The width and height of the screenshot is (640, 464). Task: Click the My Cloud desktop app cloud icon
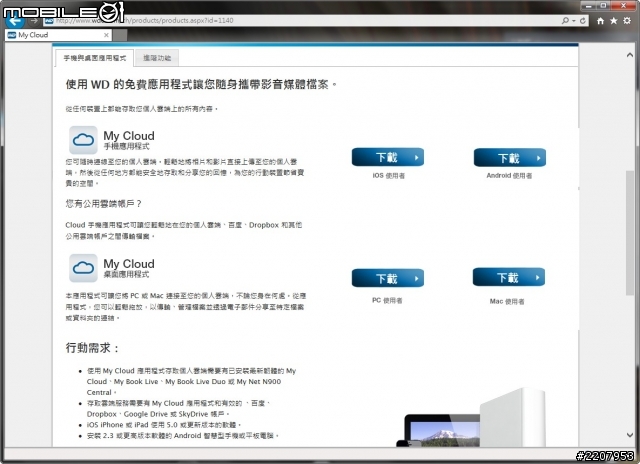tap(83, 268)
